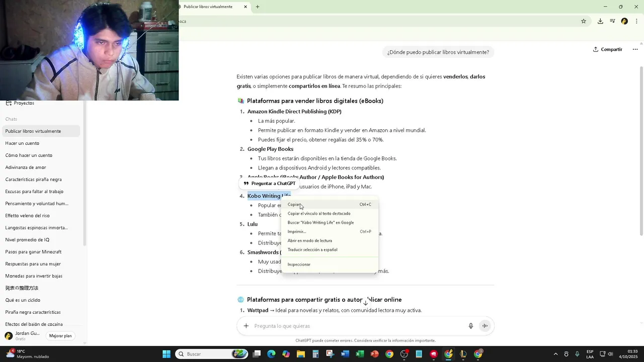
Task: Start voice mode with waveform icon
Action: tap(485, 326)
